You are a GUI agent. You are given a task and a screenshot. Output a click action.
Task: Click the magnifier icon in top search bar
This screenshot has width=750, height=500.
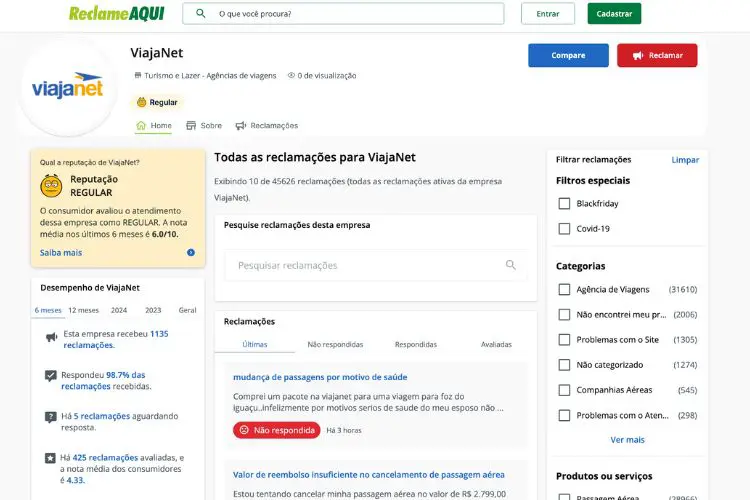(x=201, y=13)
